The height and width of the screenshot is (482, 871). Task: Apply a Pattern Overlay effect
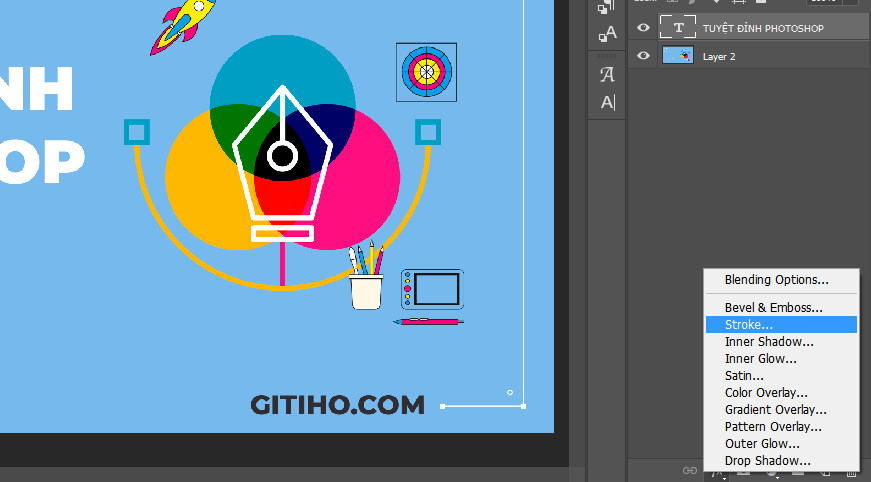781,427
